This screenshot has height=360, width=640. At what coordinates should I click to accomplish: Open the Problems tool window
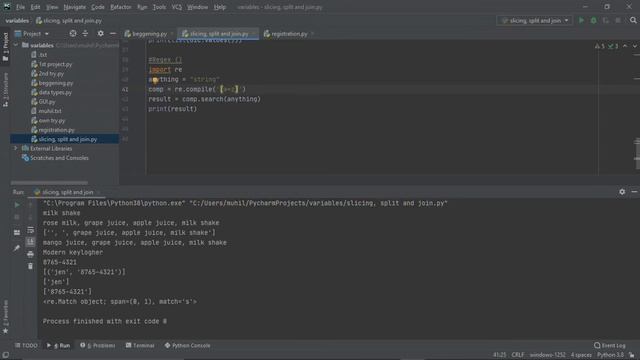(98, 345)
